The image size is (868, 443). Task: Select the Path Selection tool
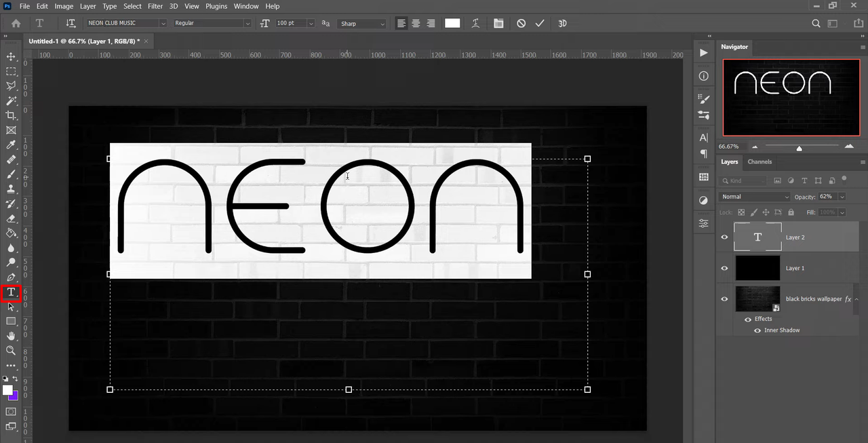point(11,307)
